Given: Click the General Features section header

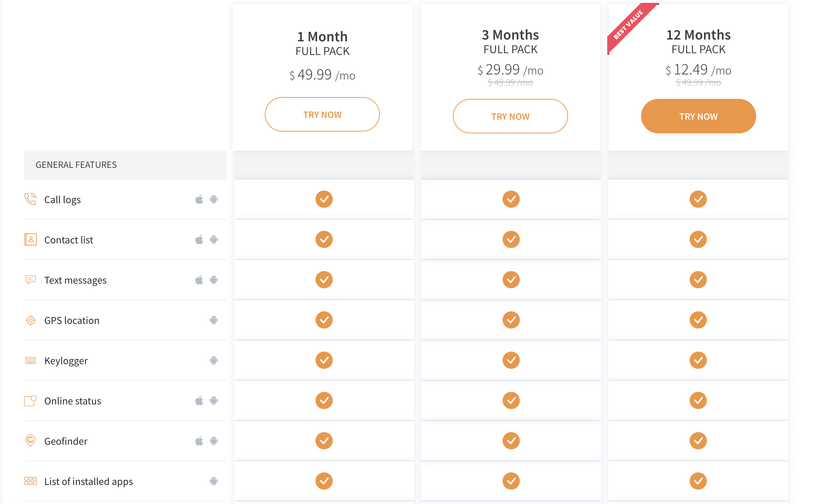Looking at the screenshot, I should [x=126, y=165].
